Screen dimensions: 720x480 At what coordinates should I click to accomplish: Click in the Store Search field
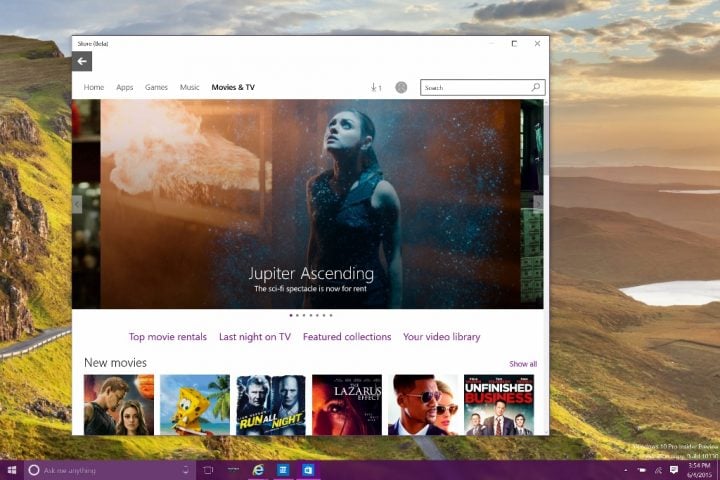coord(483,87)
